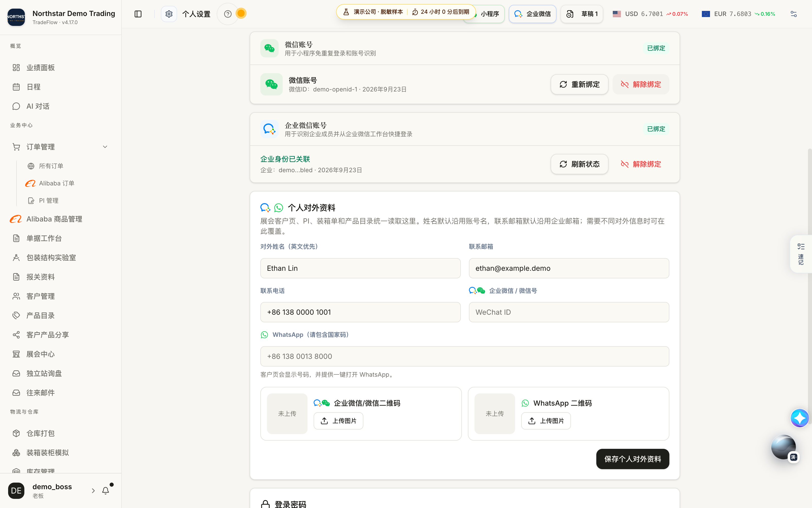Open the settings gear icon beside 个人设置
This screenshot has width=812, height=508.
pyautogui.click(x=169, y=14)
